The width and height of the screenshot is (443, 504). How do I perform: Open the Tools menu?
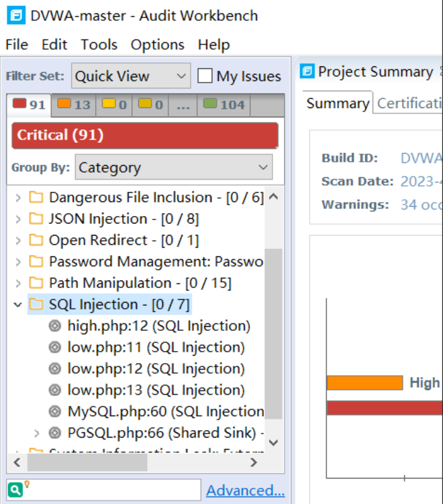pyautogui.click(x=99, y=44)
